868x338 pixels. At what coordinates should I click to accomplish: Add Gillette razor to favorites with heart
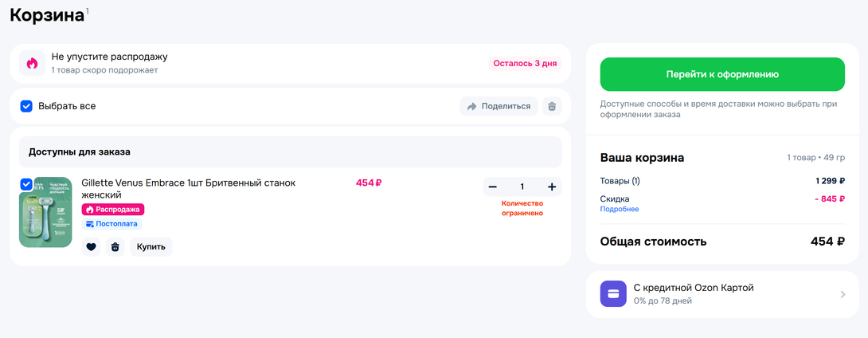(x=92, y=247)
